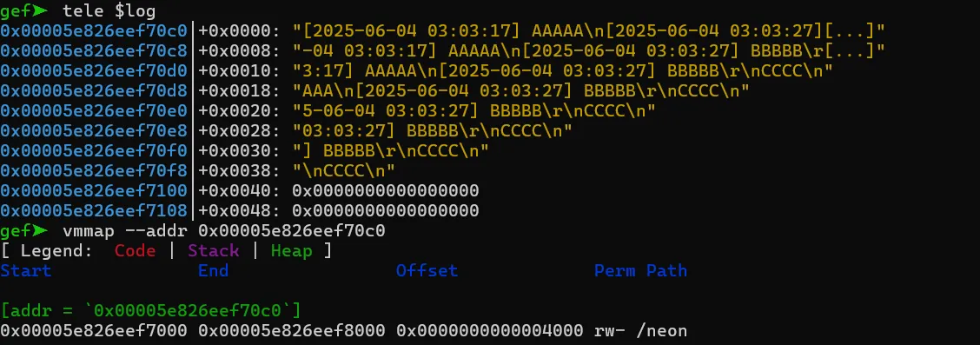Click the string "\nCCCC\n" at offset 0x38

tap(344, 170)
